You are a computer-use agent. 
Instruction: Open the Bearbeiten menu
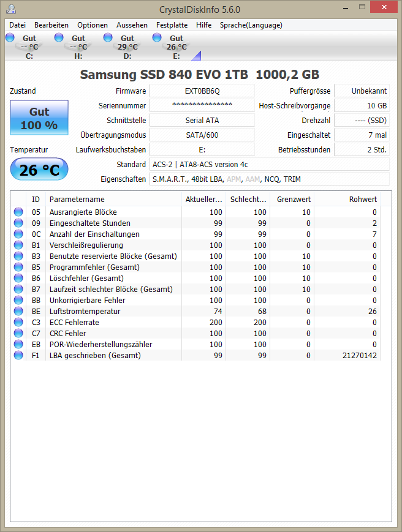point(51,25)
